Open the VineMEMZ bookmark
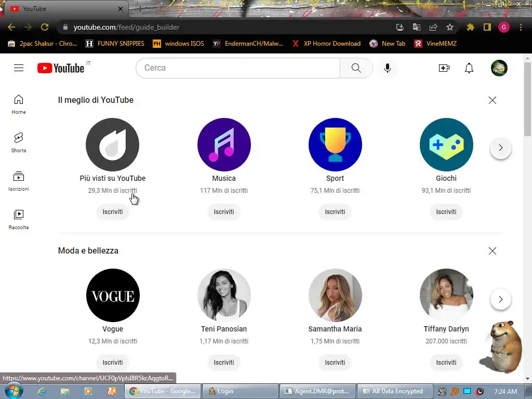 pyautogui.click(x=436, y=44)
